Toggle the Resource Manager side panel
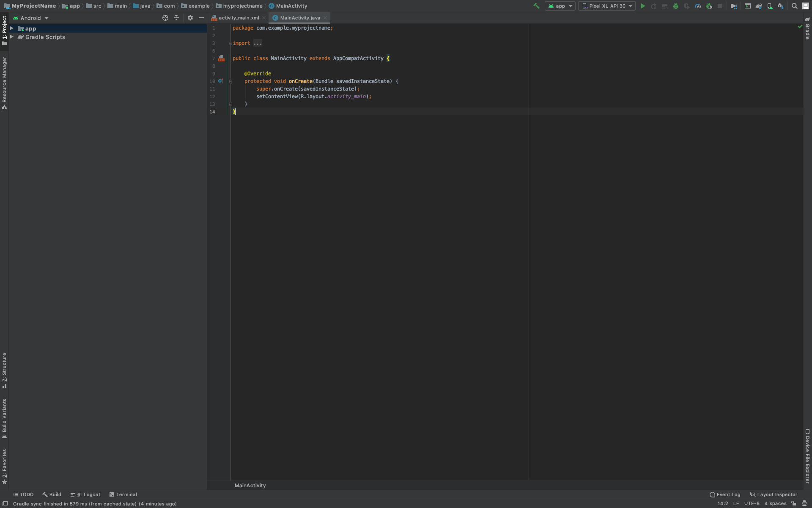This screenshot has width=812, height=508. [4, 83]
